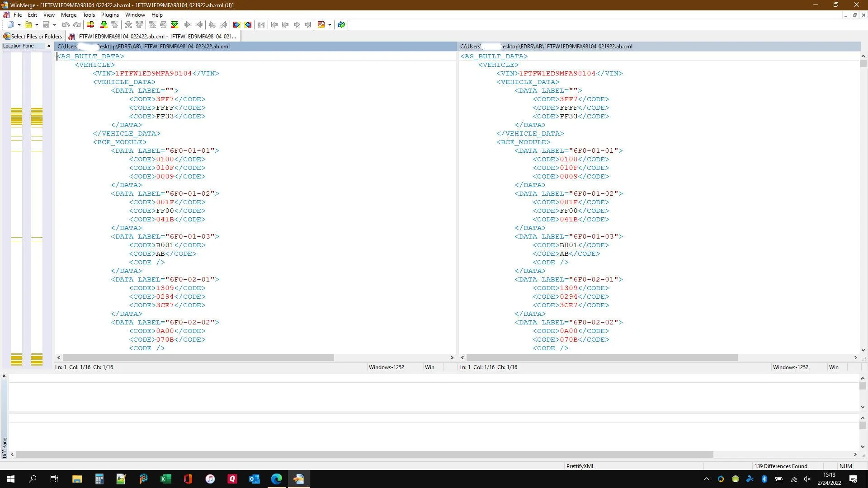Click '139 Differences Found' in status bar
This screenshot has width=868, height=488.
(x=781, y=466)
